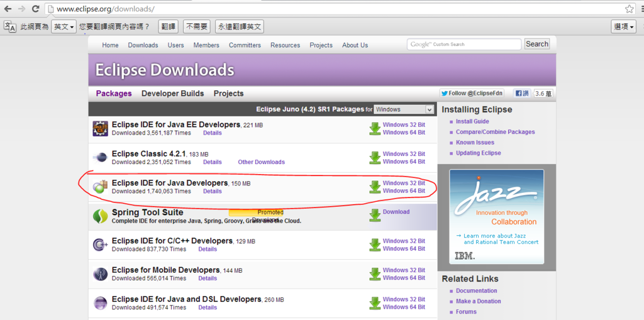Open Details for Java EE Developers
Viewport: 644px width, 320px height.
point(213,133)
